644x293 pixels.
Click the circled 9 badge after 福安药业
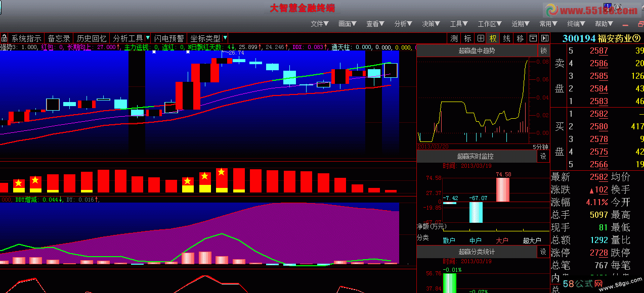pos(636,38)
